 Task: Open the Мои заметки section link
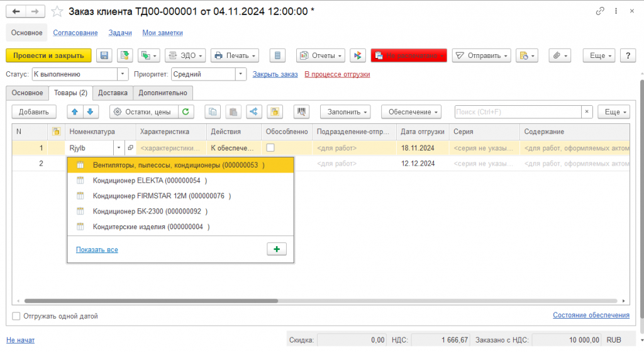pyautogui.click(x=163, y=33)
